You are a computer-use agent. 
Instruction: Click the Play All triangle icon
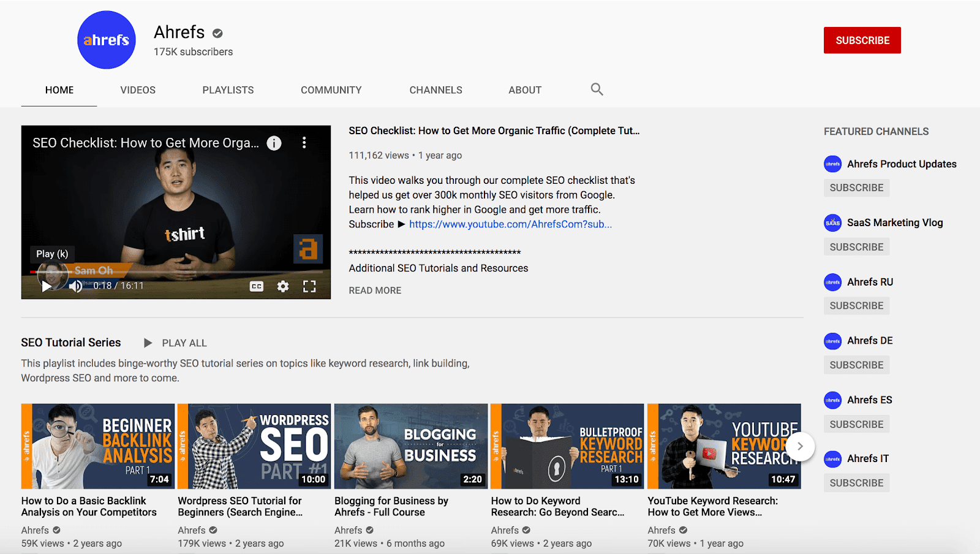click(x=148, y=343)
